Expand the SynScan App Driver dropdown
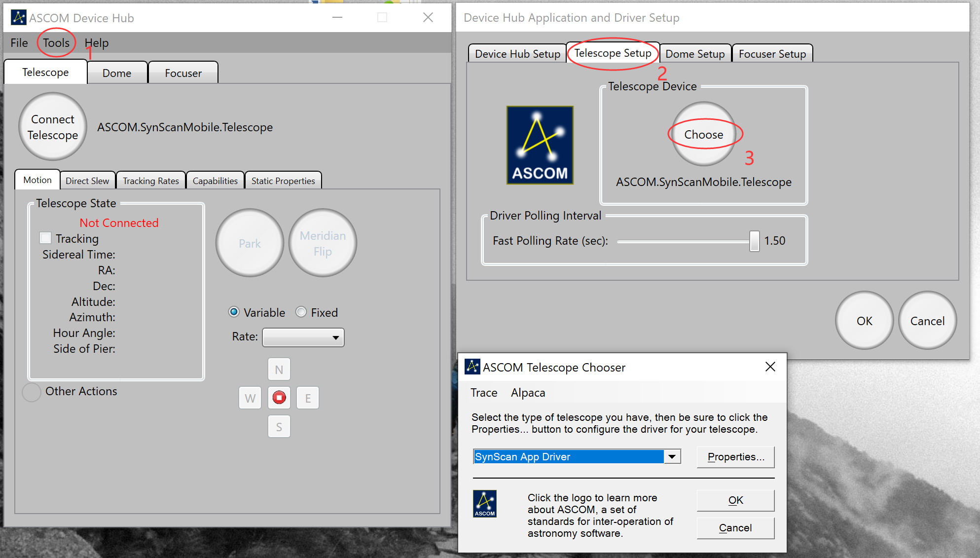 [x=671, y=456]
